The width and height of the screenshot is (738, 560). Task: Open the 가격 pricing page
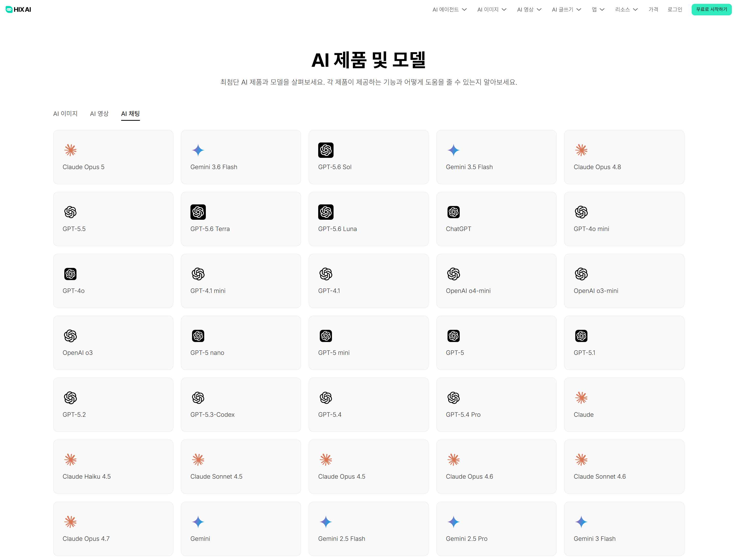click(653, 9)
